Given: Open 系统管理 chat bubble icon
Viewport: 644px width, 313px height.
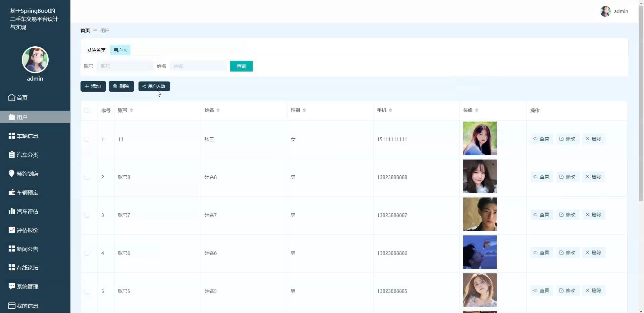Looking at the screenshot, I should point(12,286).
